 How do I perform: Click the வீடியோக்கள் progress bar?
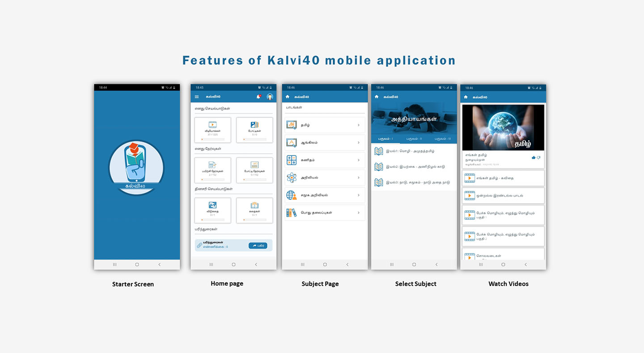212,139
